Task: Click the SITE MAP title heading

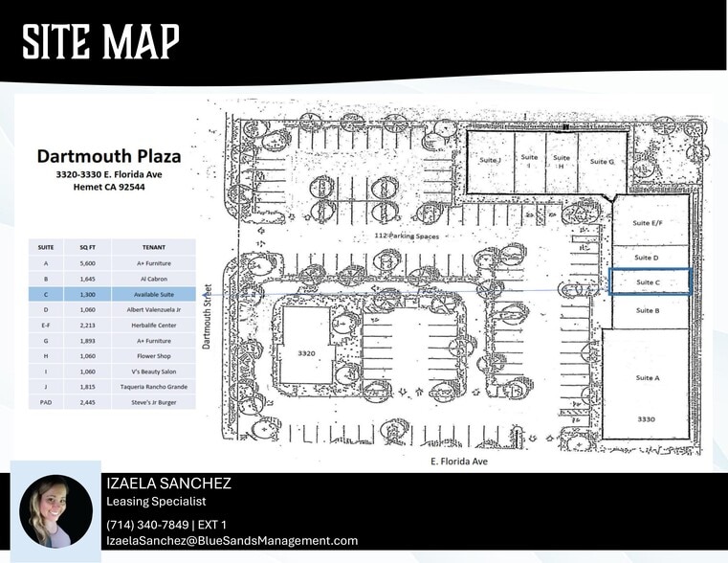Action: pos(100,42)
